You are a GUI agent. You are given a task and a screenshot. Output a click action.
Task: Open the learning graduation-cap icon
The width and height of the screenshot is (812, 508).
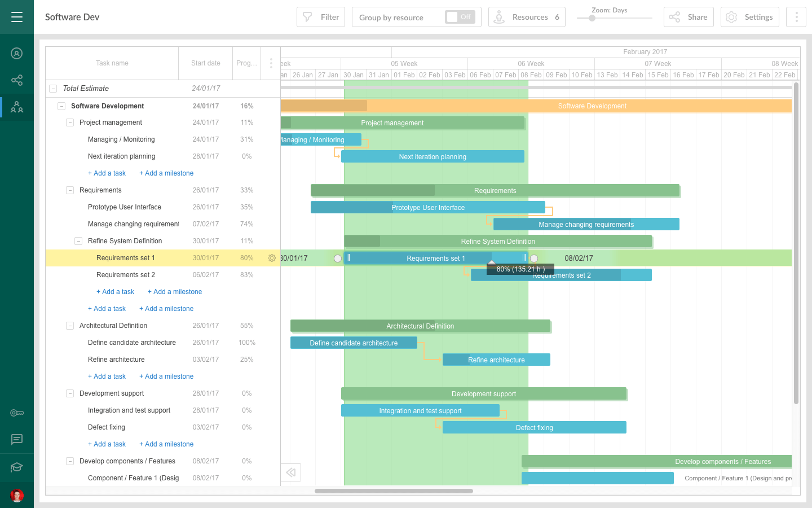[16, 467]
